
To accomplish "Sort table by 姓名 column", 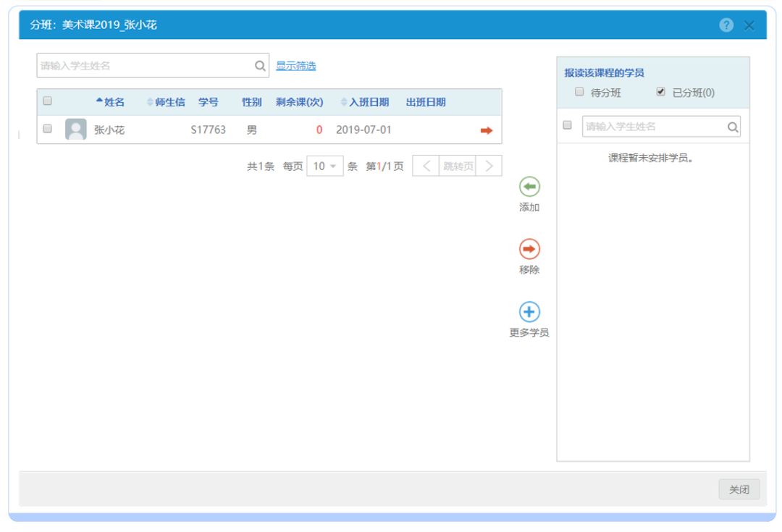I will (x=111, y=102).
